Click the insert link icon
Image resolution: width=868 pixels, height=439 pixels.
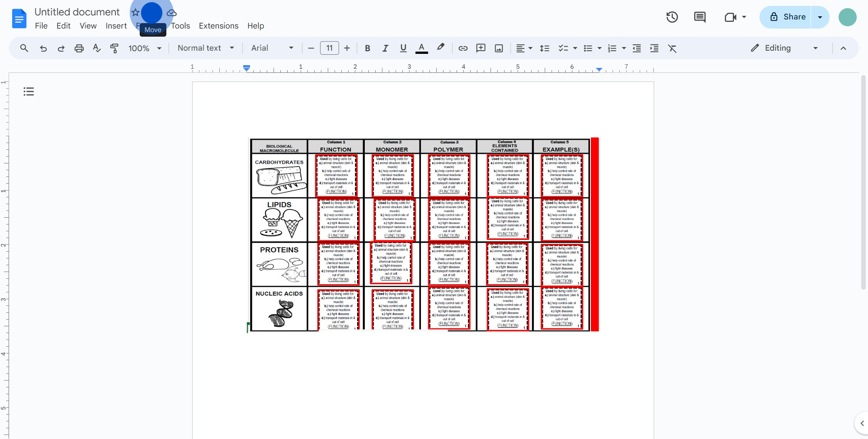tap(463, 48)
